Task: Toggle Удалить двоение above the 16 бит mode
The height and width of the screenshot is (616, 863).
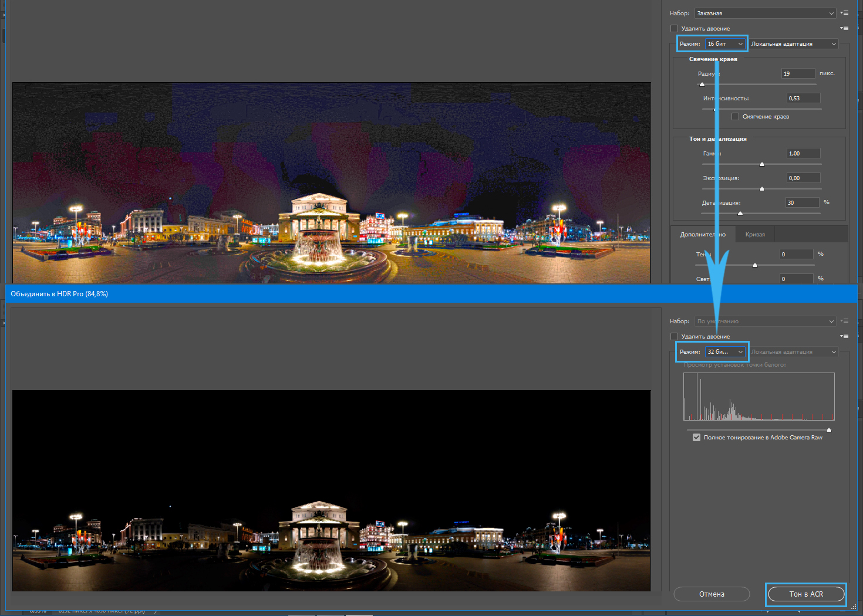Action: point(674,29)
